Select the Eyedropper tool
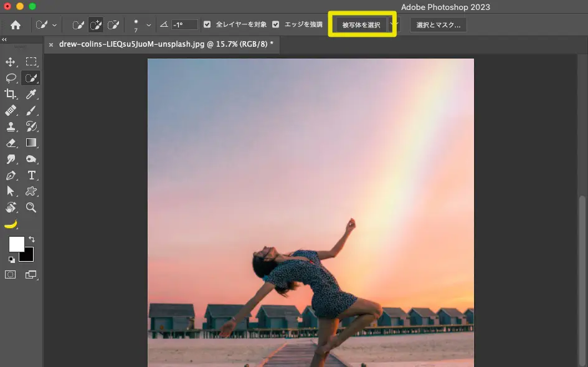 [x=31, y=94]
